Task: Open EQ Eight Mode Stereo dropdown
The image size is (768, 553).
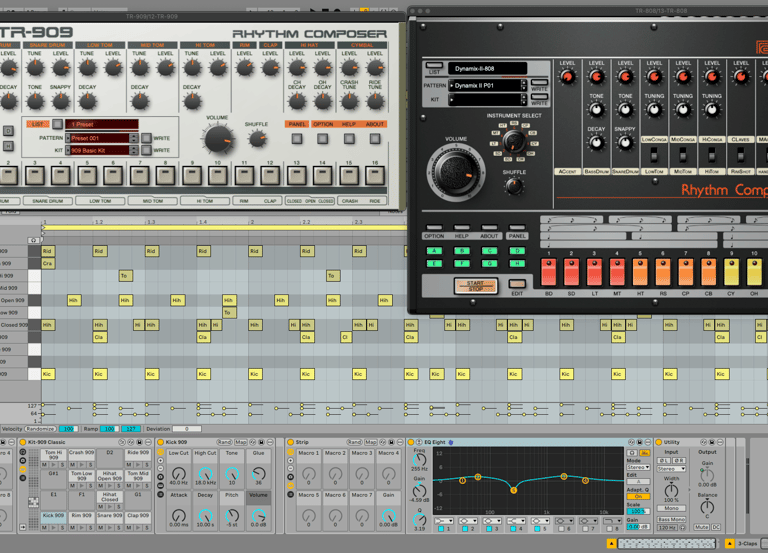Action: 638,467
